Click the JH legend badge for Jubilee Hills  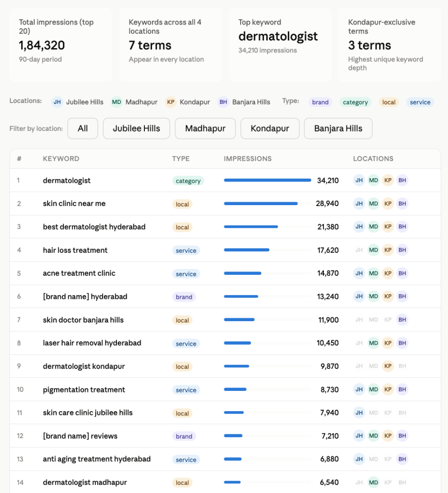coord(57,102)
